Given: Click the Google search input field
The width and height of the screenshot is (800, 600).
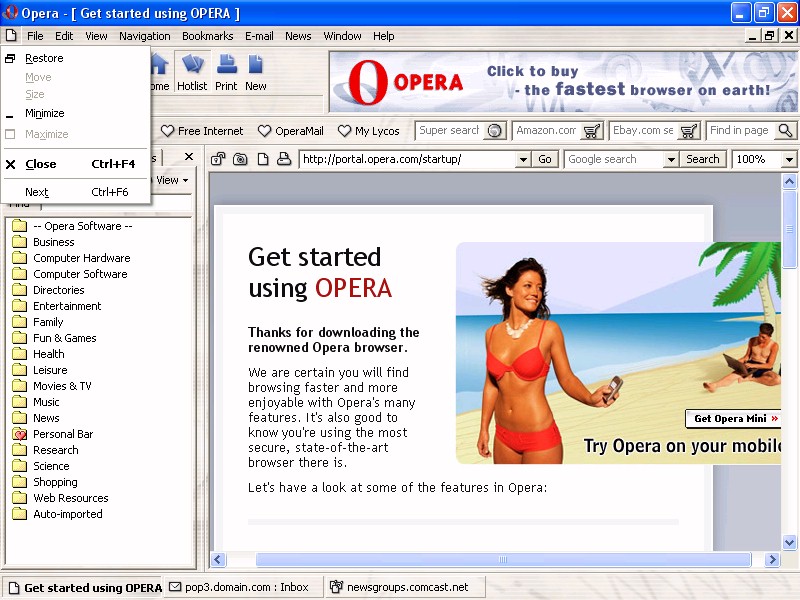Looking at the screenshot, I should pyautogui.click(x=614, y=159).
